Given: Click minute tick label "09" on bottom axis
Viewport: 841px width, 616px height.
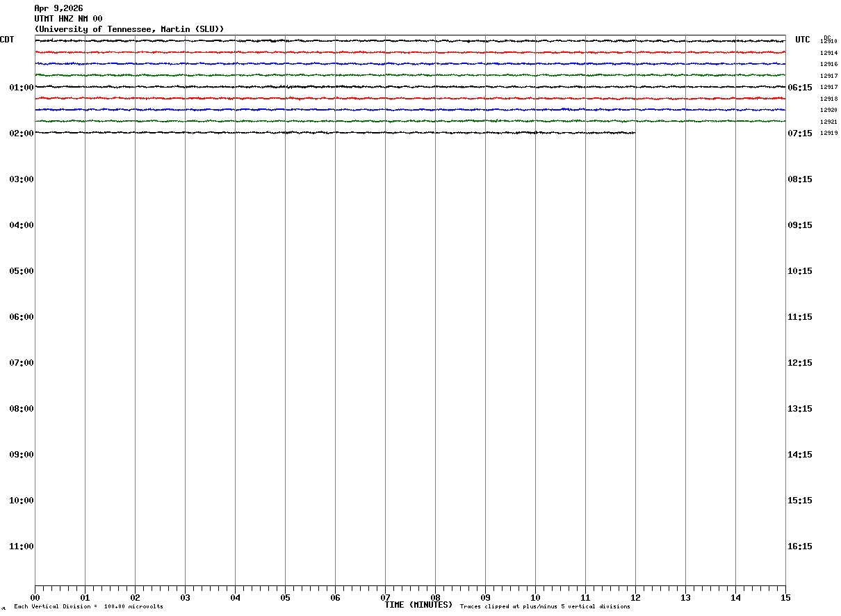Looking at the screenshot, I should click(x=485, y=598).
